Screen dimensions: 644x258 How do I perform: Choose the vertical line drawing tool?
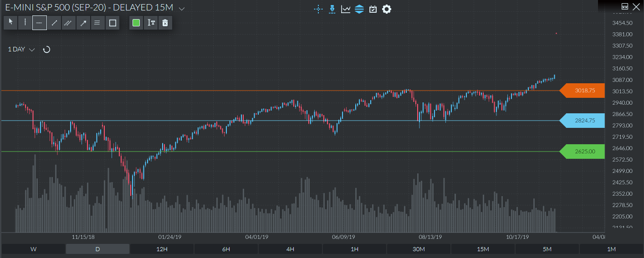(25, 23)
